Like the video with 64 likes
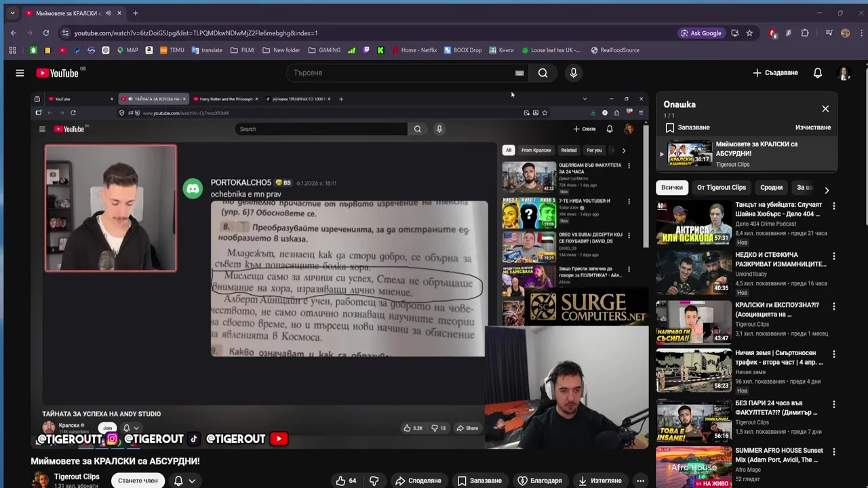 pyautogui.click(x=346, y=481)
